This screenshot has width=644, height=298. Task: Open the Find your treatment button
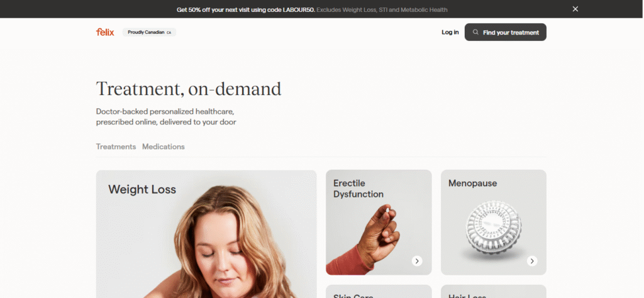[505, 32]
